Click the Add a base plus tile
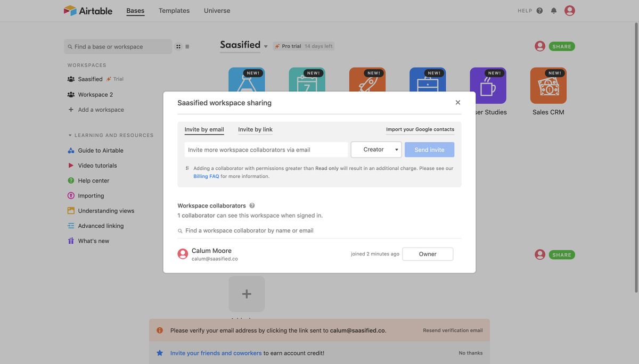 click(x=247, y=294)
